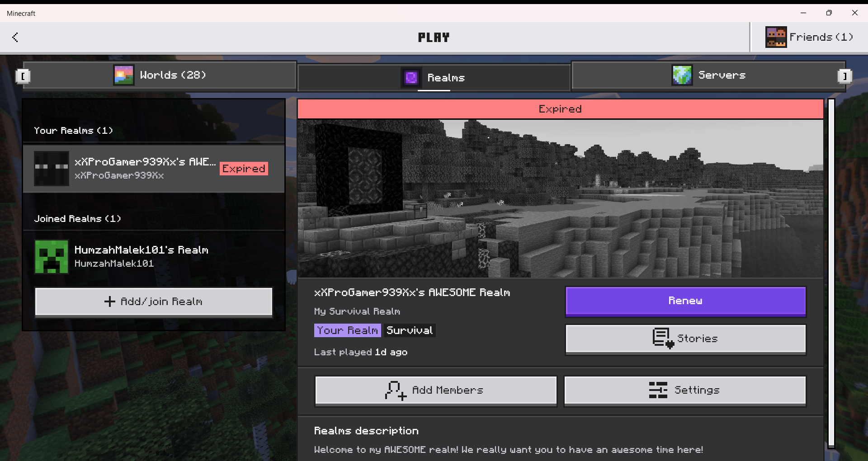The image size is (868, 461).
Task: Click the Friends avatar icon
Action: coord(776,37)
